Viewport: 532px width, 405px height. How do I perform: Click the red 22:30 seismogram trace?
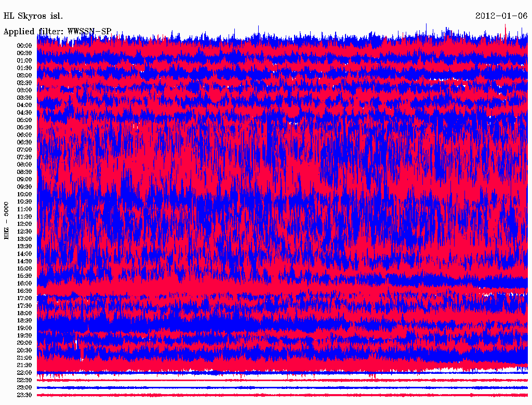coord(282,380)
